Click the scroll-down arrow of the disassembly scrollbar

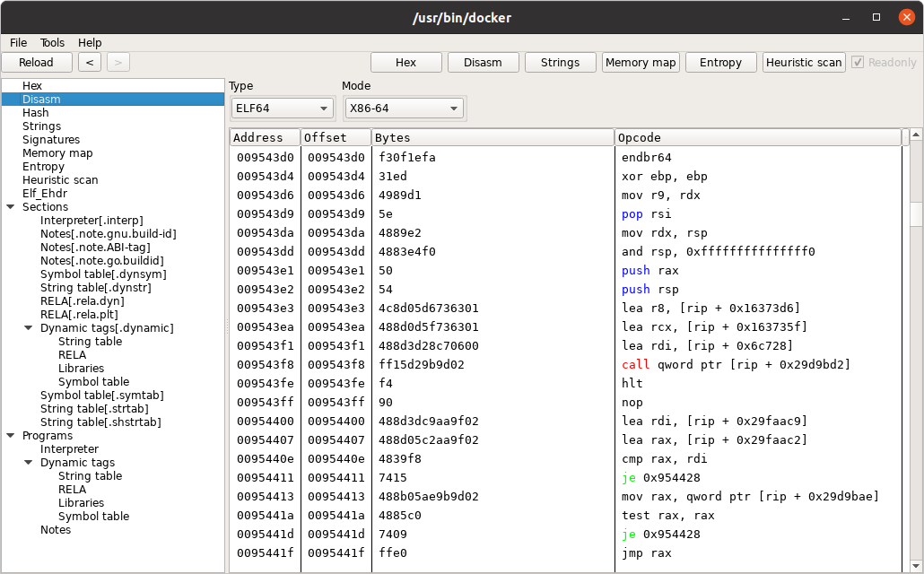coord(916,565)
